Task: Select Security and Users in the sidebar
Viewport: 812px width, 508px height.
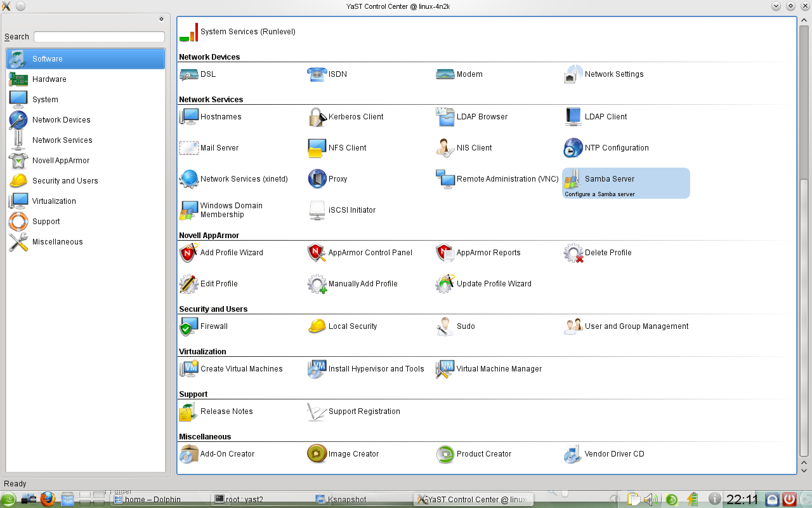Action: pos(86,181)
